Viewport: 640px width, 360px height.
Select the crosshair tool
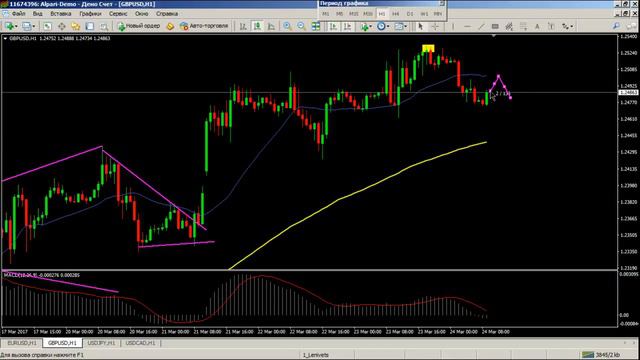[x=435, y=26]
